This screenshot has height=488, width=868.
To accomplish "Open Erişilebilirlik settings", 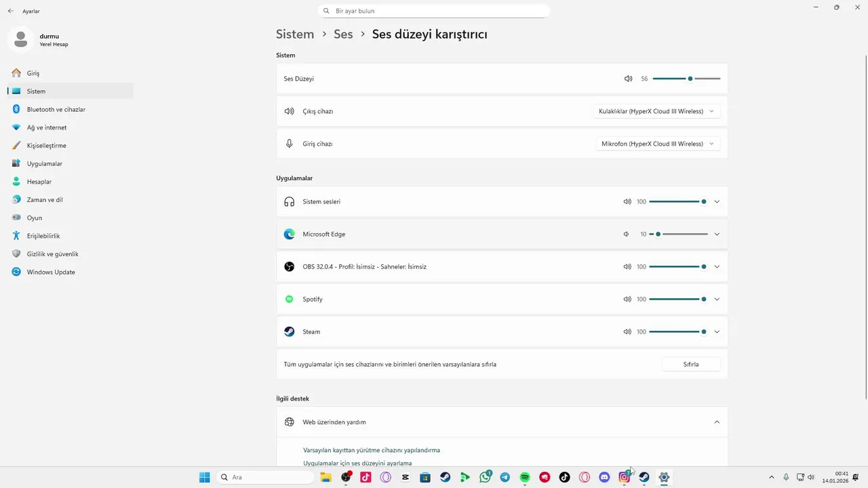I will pyautogui.click(x=71, y=236).
